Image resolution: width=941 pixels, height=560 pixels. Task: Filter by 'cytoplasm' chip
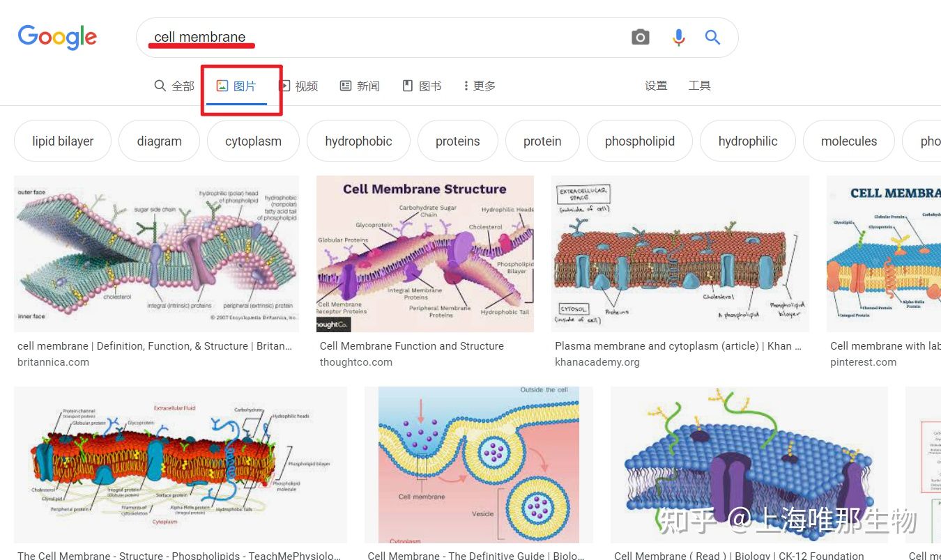tap(253, 141)
